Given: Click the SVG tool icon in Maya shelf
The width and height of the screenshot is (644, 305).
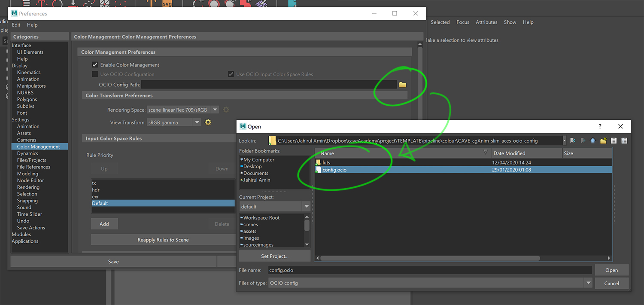Looking at the screenshot, I should tap(167, 3).
